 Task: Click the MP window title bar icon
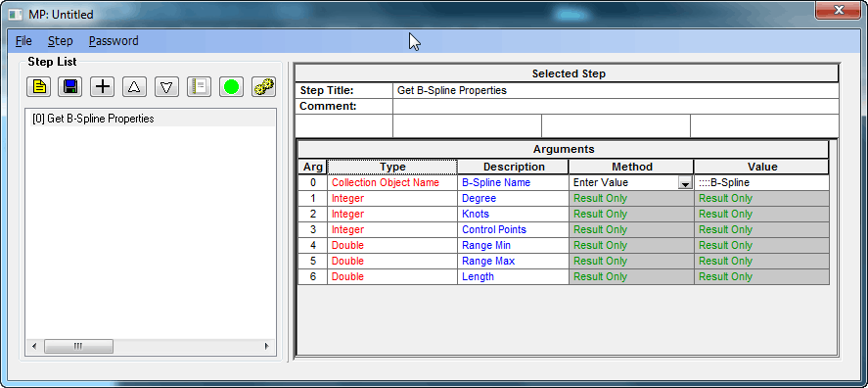16,15
